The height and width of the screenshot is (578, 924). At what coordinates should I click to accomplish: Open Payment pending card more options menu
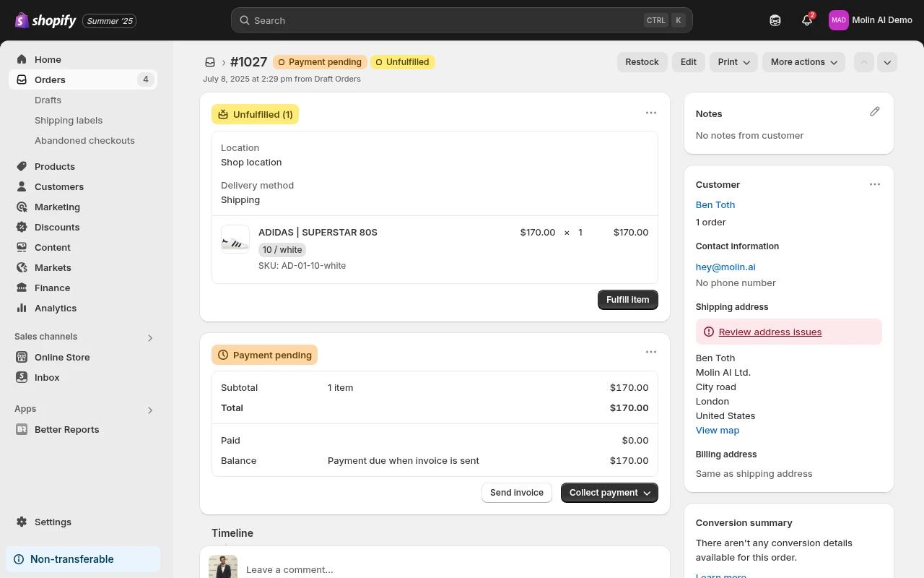pos(651,352)
